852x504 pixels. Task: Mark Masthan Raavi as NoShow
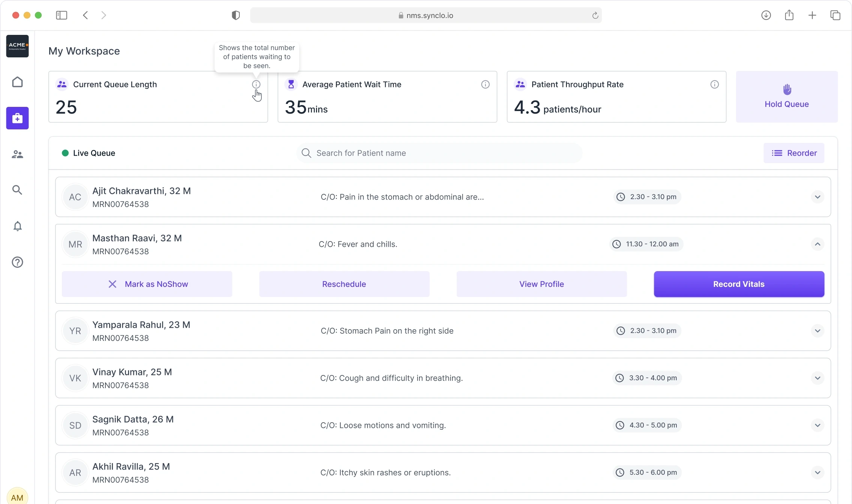(x=147, y=284)
